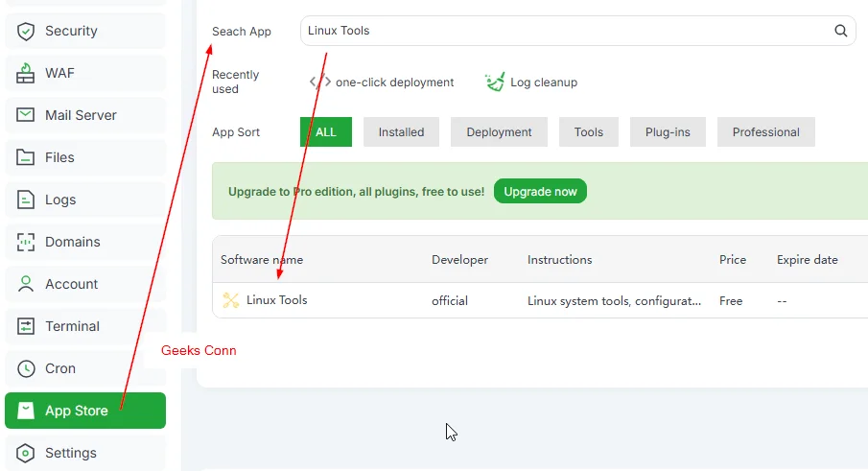This screenshot has height=471, width=868.
Task: Click the App Store bag icon
Action: pos(26,411)
